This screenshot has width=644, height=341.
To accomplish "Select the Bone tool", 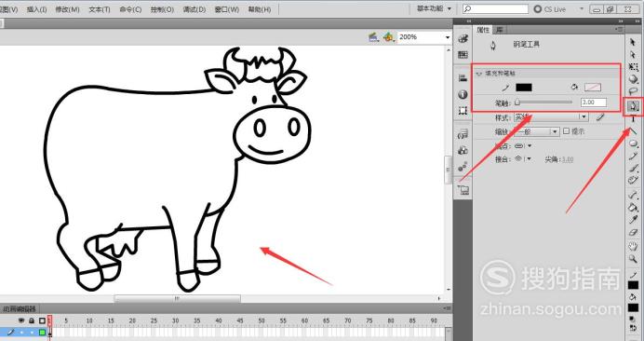I will (x=633, y=196).
